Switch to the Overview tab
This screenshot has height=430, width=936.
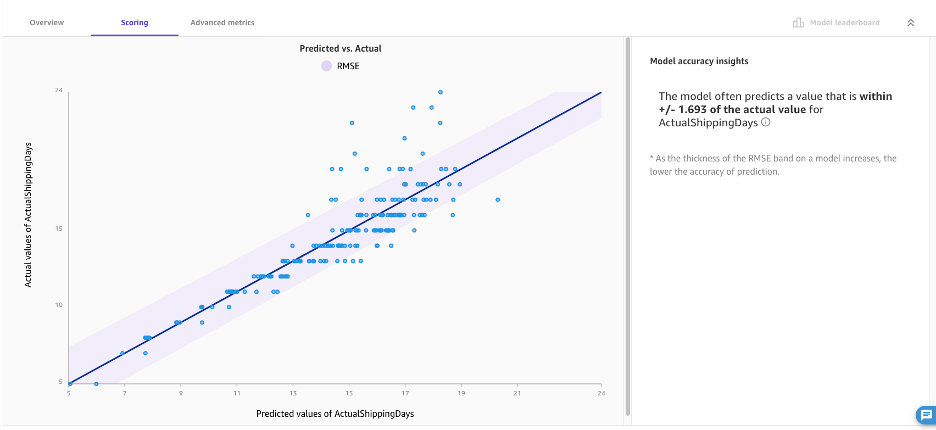46,22
